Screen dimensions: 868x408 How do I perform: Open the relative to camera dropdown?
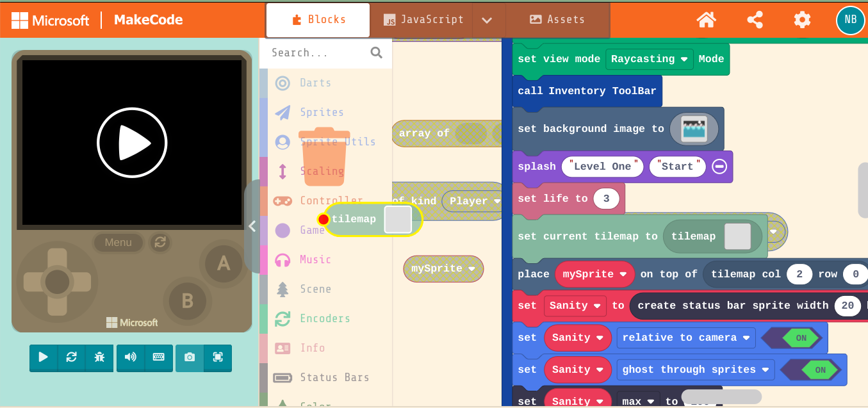(686, 338)
